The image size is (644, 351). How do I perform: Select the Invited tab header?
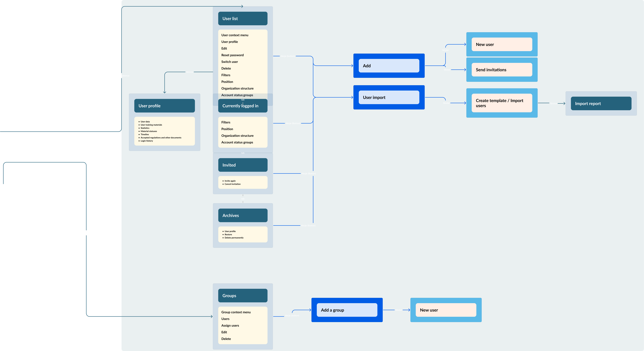(243, 165)
